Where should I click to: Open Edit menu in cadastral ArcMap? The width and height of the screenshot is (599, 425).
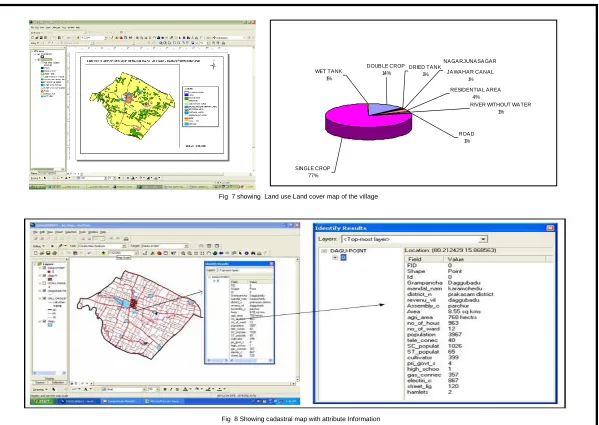coord(42,232)
